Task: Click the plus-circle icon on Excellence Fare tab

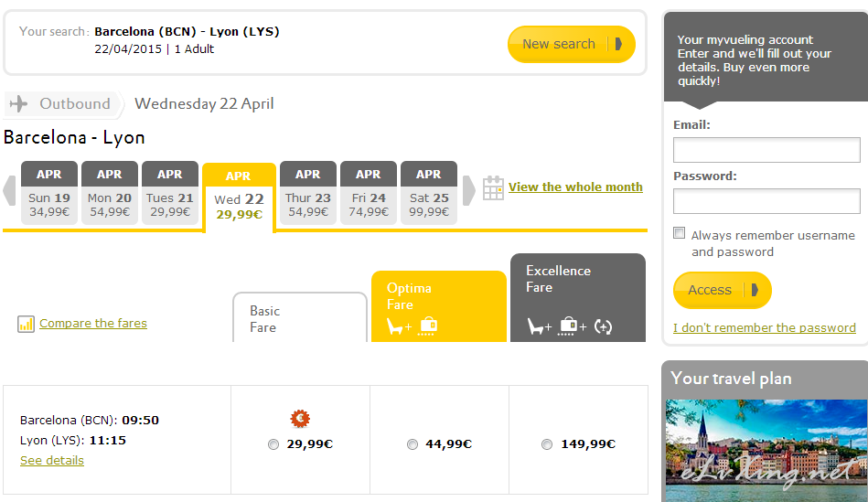Action: tap(603, 326)
